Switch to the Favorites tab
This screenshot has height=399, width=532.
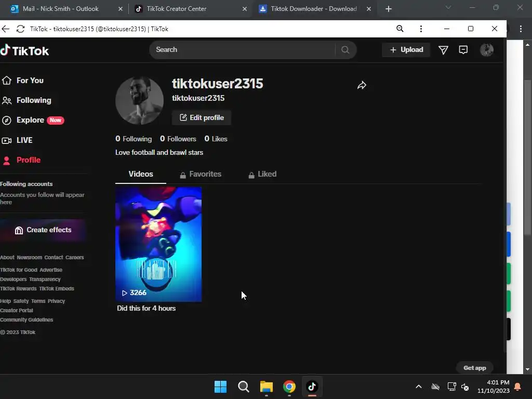point(201,175)
